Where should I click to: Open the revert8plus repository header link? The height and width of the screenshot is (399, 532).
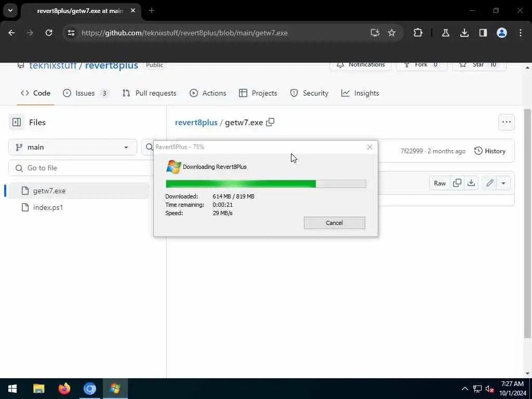pos(111,65)
